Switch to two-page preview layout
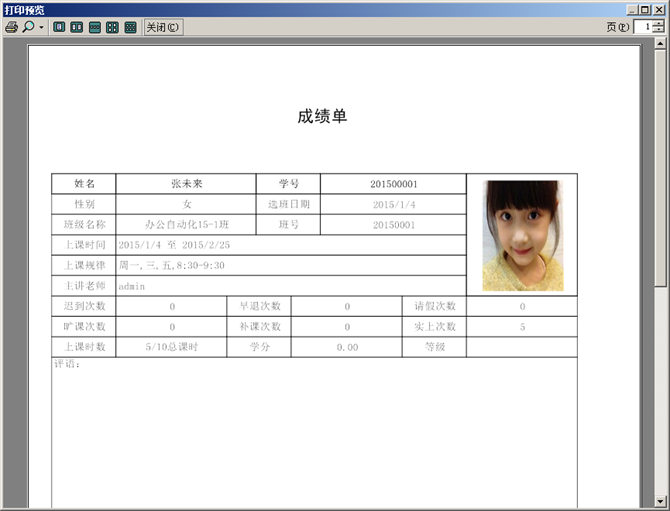Image resolution: width=670 pixels, height=511 pixels. 77,27
